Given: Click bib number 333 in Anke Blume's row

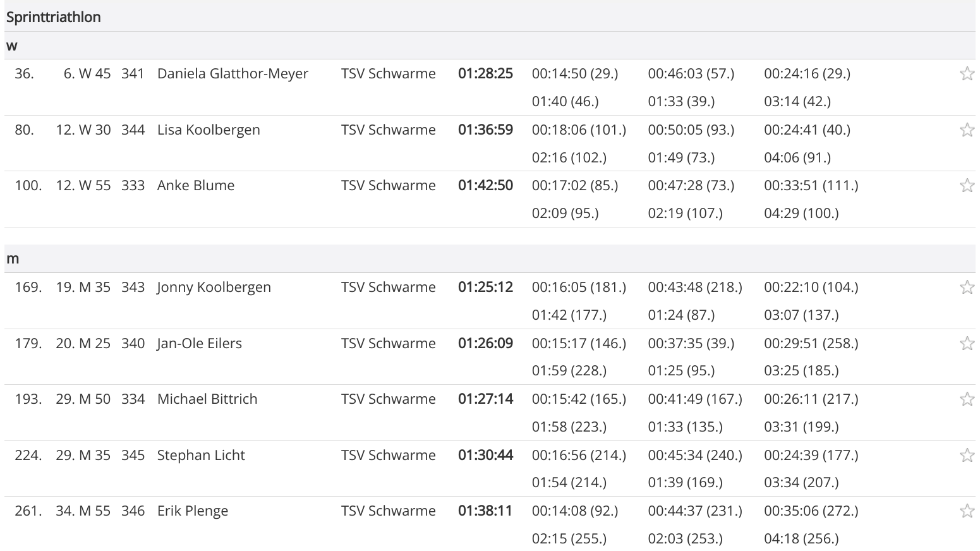Looking at the screenshot, I should (x=133, y=186).
